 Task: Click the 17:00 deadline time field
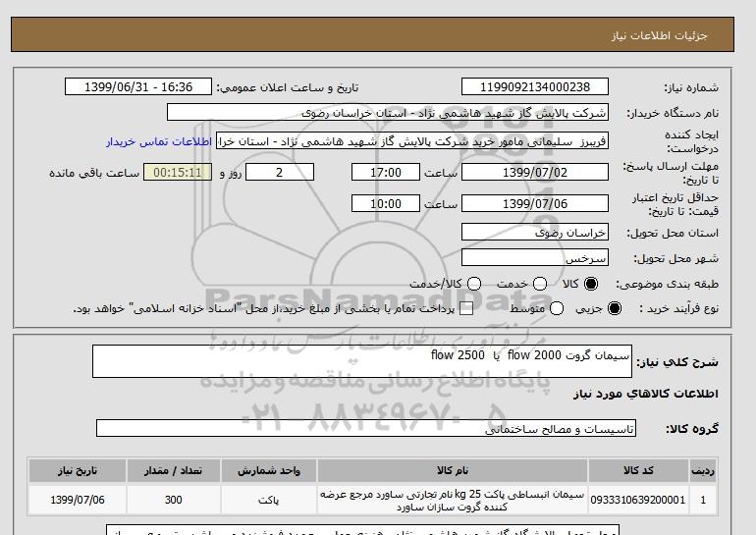pos(385,173)
